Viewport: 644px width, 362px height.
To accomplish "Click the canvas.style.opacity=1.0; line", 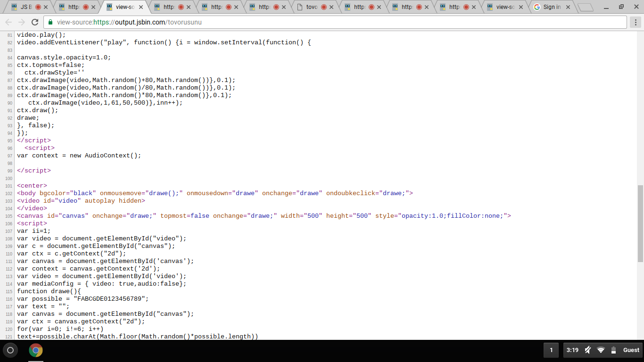I will (x=64, y=58).
